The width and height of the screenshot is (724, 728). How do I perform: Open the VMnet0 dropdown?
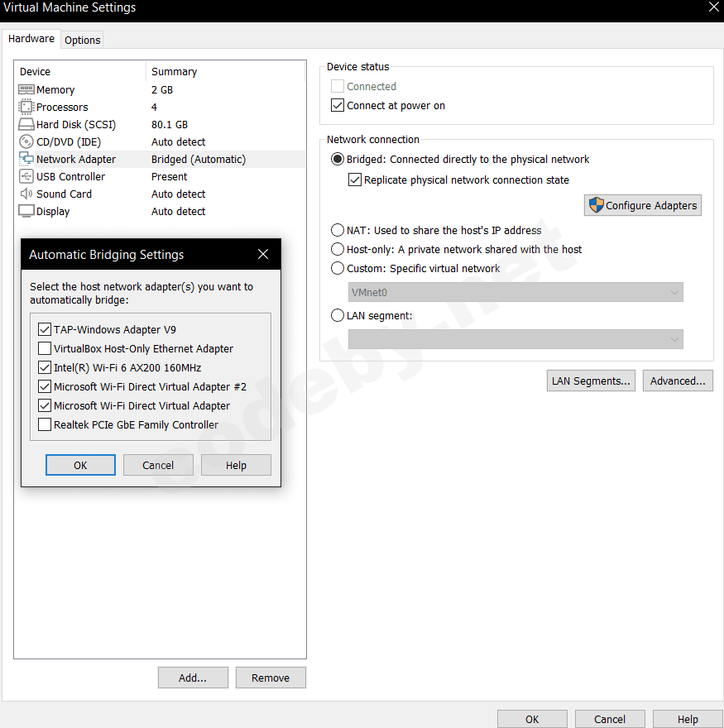click(x=515, y=293)
